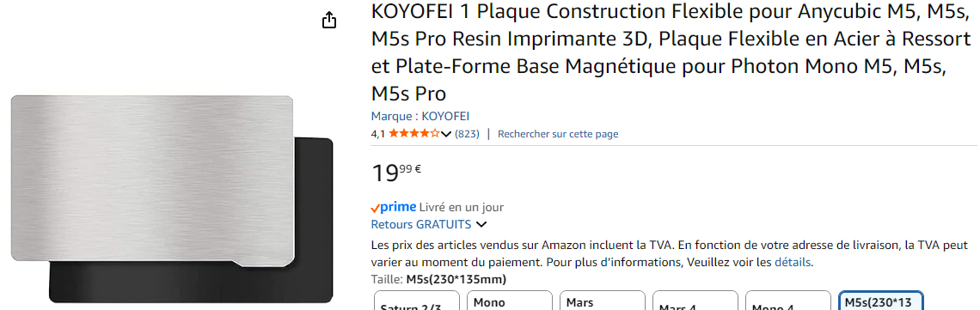Open the TVA détails link
The height and width of the screenshot is (310, 980).
793,263
